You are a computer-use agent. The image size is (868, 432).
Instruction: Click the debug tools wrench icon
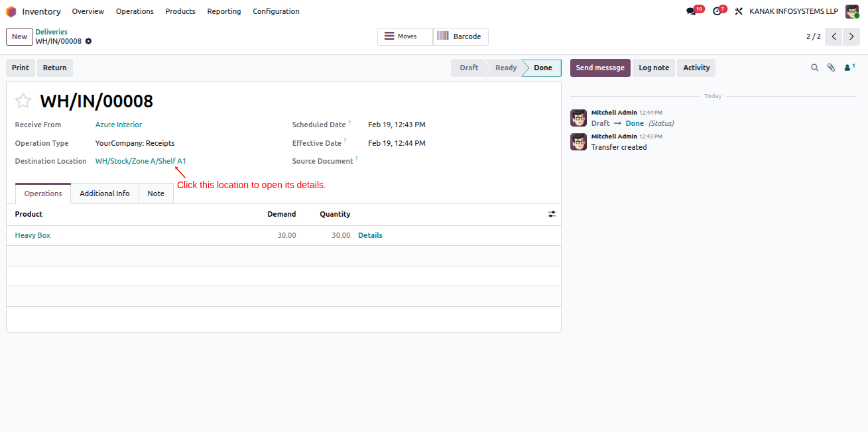739,11
